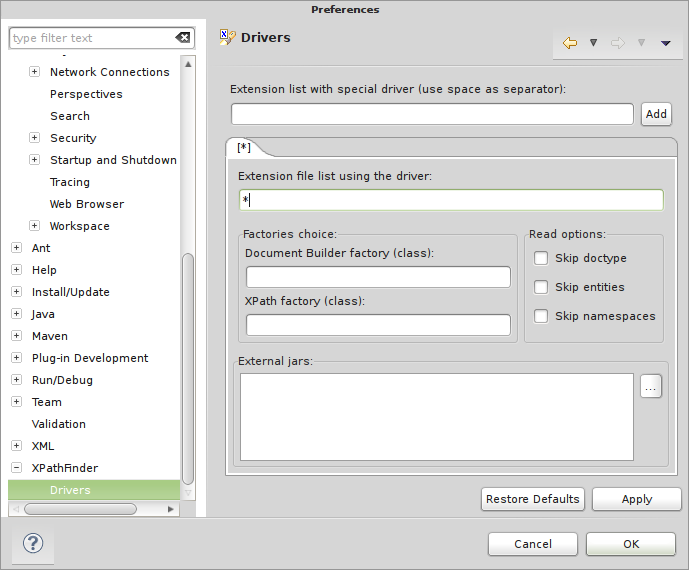Expand the Workspace tree node
Viewport: 689px width, 570px height.
tap(34, 225)
